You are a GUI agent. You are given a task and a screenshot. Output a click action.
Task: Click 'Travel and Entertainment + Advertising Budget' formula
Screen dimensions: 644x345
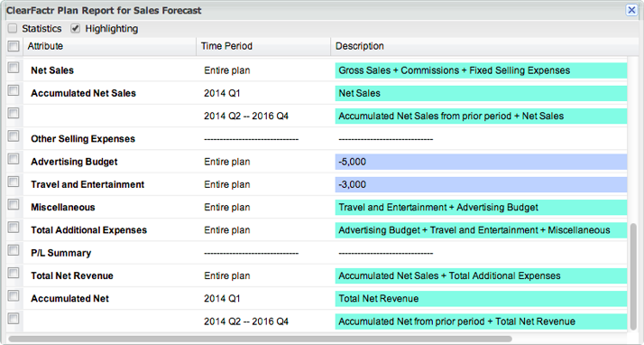click(x=481, y=207)
